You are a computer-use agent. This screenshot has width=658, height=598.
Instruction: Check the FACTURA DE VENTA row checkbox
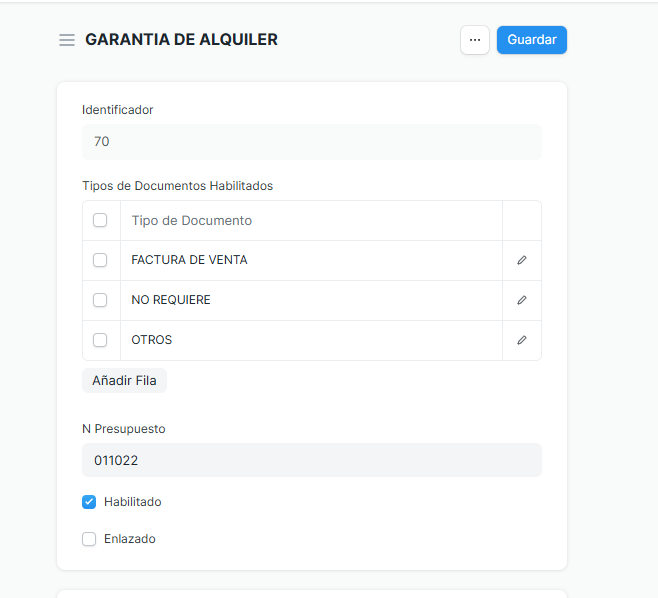100,260
